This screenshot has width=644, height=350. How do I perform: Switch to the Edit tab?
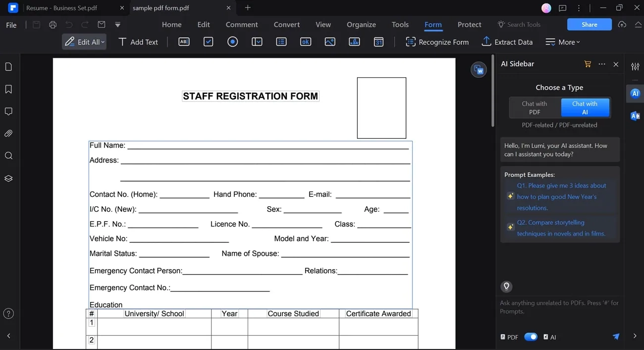click(x=204, y=24)
